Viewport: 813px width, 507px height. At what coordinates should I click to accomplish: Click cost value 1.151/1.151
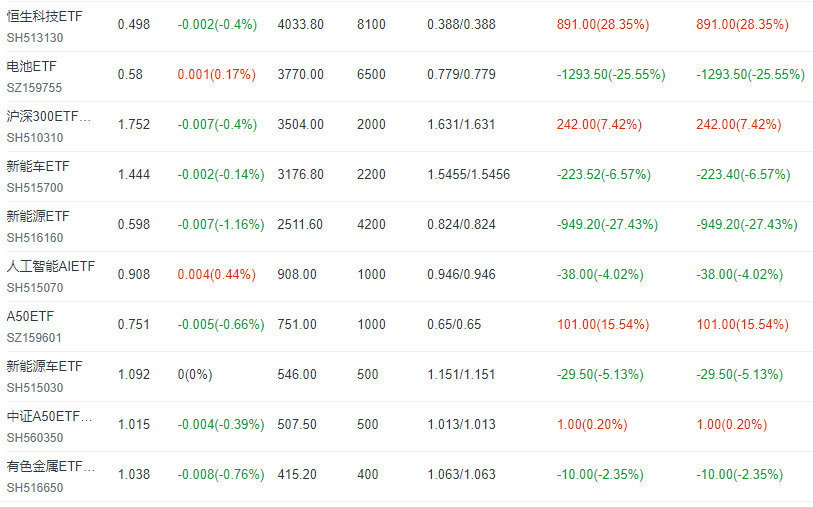click(461, 375)
